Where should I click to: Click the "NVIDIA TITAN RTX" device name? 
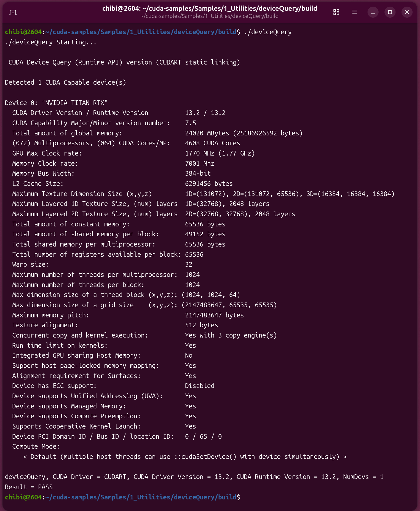(x=74, y=103)
